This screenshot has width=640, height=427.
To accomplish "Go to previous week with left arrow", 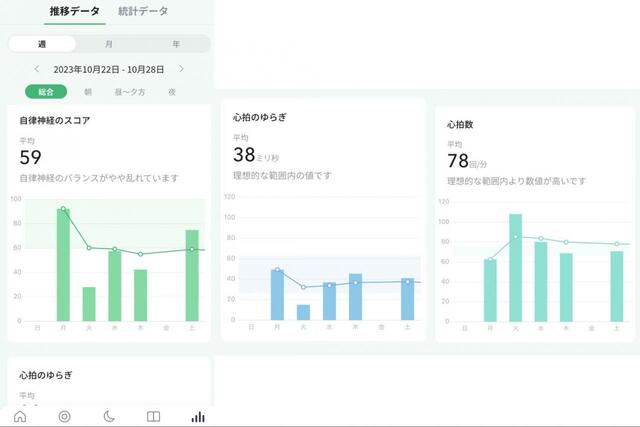I will tap(37, 69).
